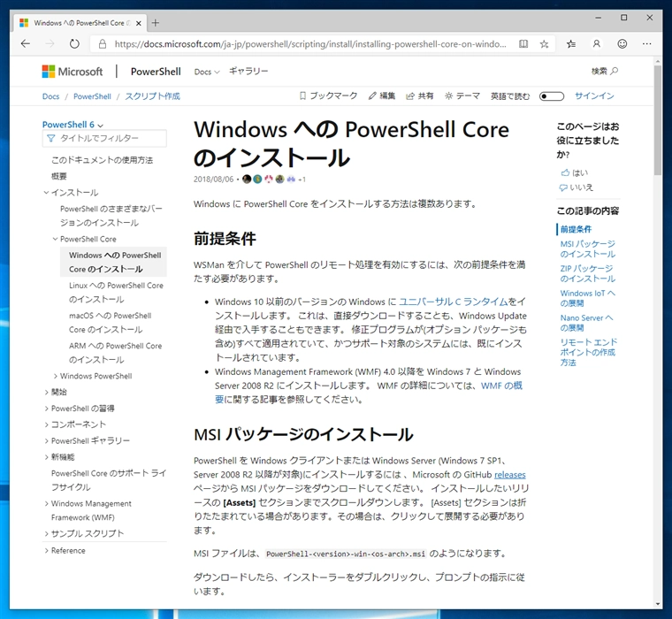Click the はい thumbs-up feedback
Image resolution: width=672 pixels, height=619 pixels.
point(574,172)
